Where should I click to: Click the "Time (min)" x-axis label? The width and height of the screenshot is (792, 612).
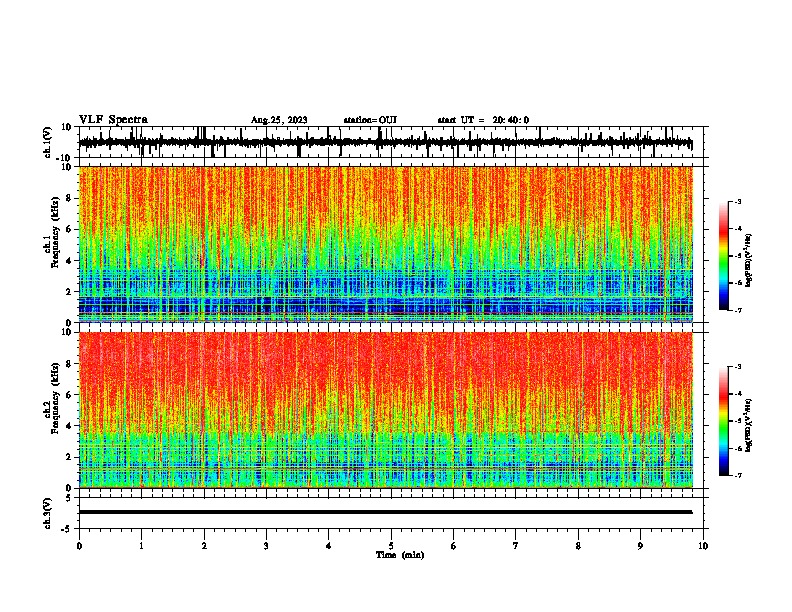click(x=400, y=555)
